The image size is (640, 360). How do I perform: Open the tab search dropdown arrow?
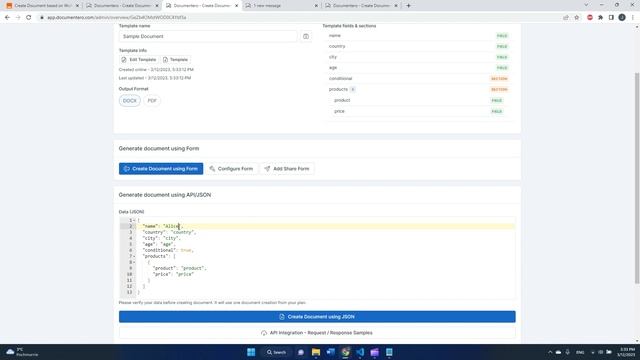pyautogui.click(x=586, y=5)
